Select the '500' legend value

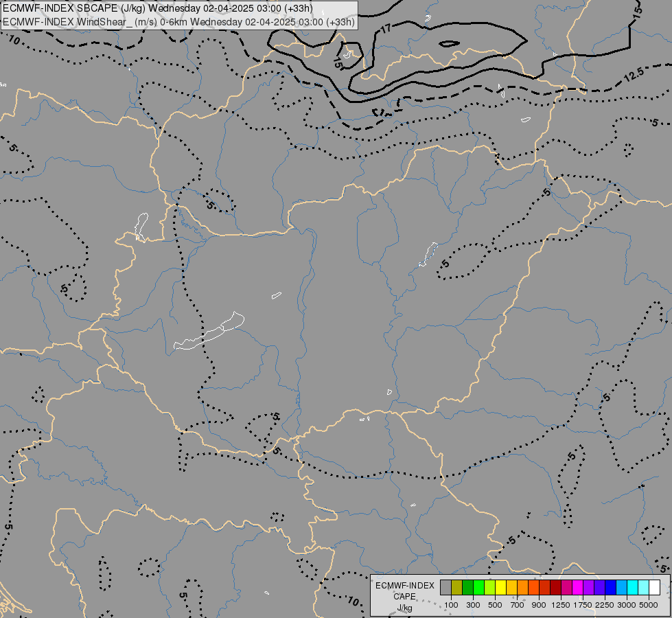[x=495, y=605]
